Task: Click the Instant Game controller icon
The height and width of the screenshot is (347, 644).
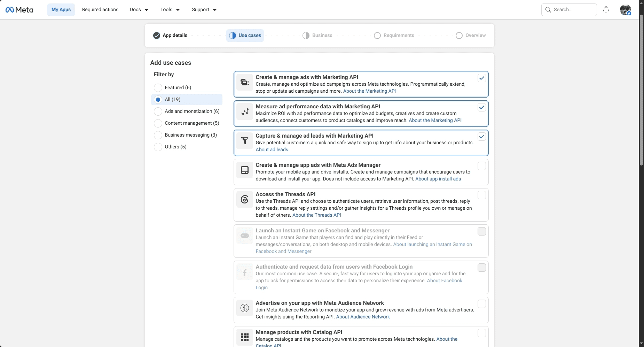Action: (x=245, y=236)
